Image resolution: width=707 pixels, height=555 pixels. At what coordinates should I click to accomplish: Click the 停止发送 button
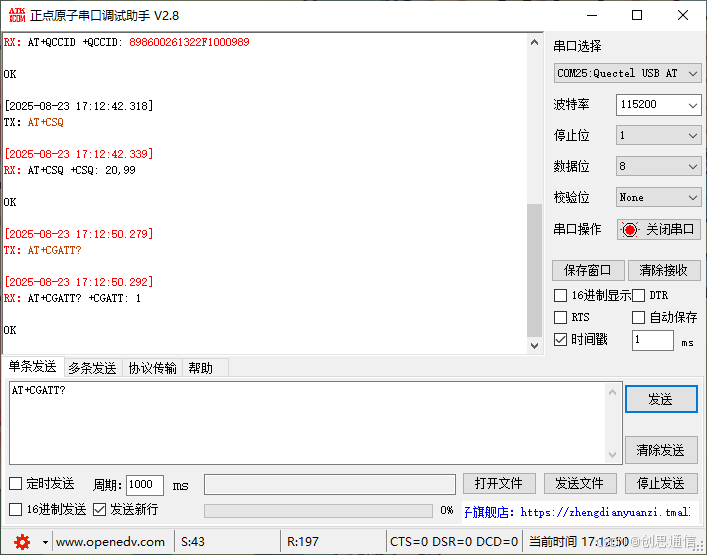point(661,484)
